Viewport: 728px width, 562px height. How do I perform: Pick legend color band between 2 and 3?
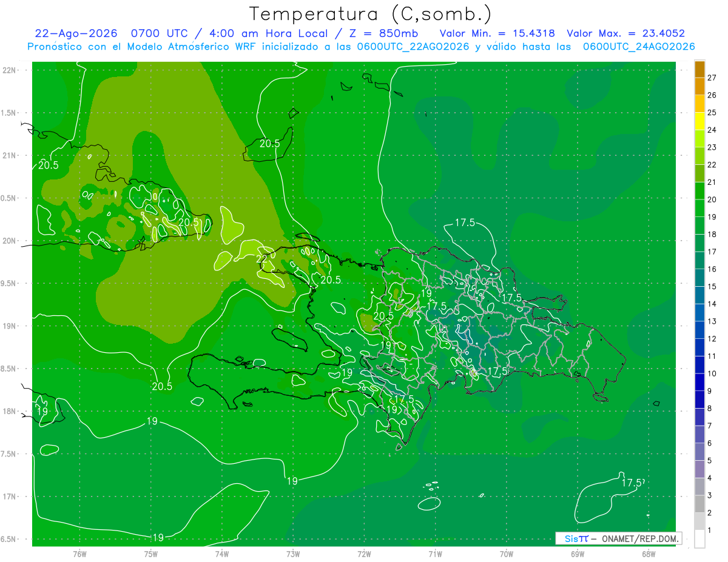click(x=700, y=504)
